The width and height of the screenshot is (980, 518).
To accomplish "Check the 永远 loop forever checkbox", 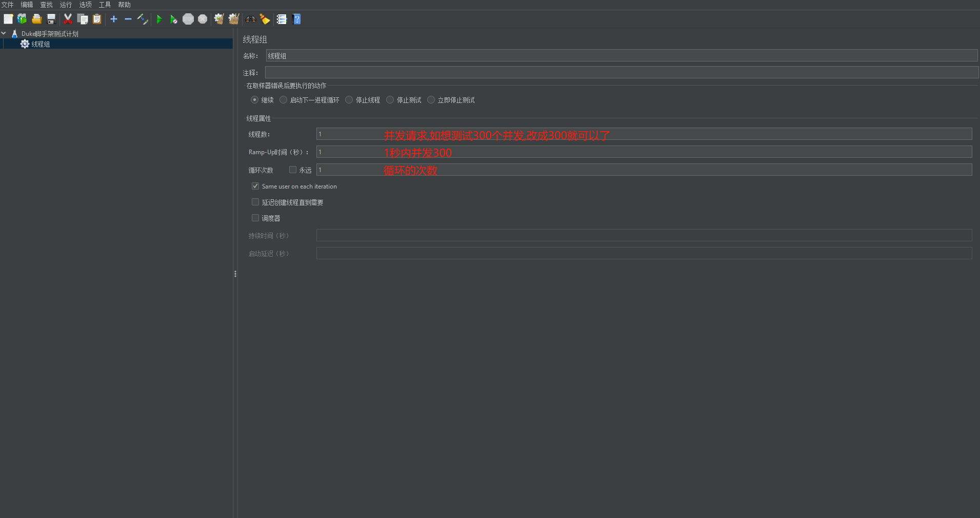I will coord(293,170).
